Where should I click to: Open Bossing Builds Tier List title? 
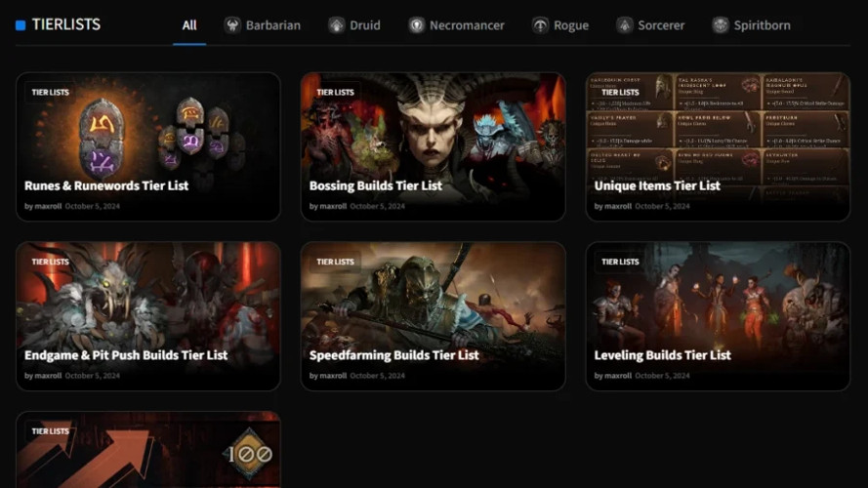(375, 185)
